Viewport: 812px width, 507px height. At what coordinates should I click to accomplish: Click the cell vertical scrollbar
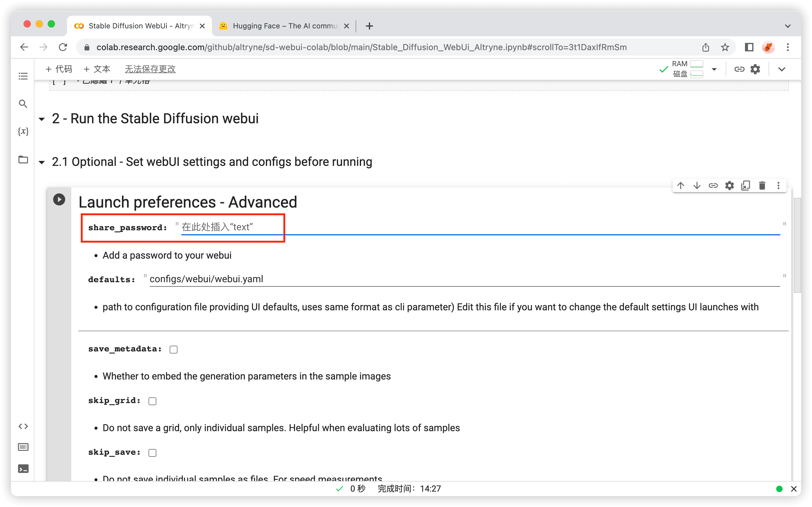click(797, 245)
